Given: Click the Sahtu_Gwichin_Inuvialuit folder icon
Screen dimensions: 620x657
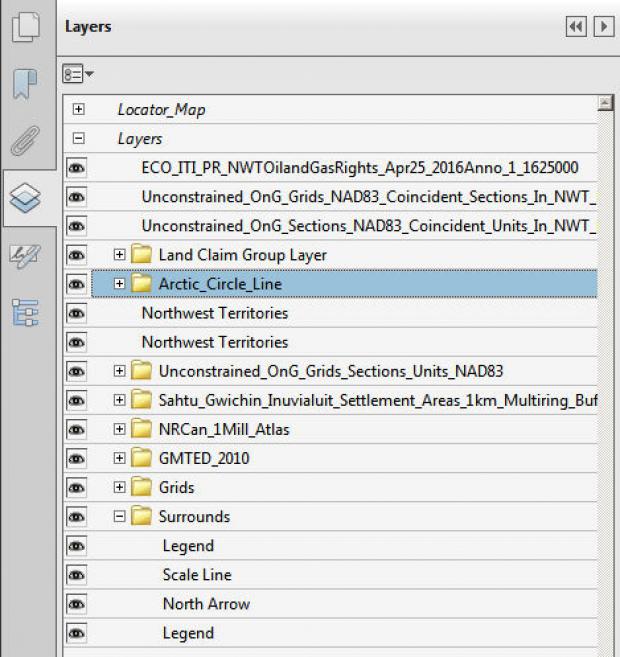Looking at the screenshot, I should (x=141, y=400).
